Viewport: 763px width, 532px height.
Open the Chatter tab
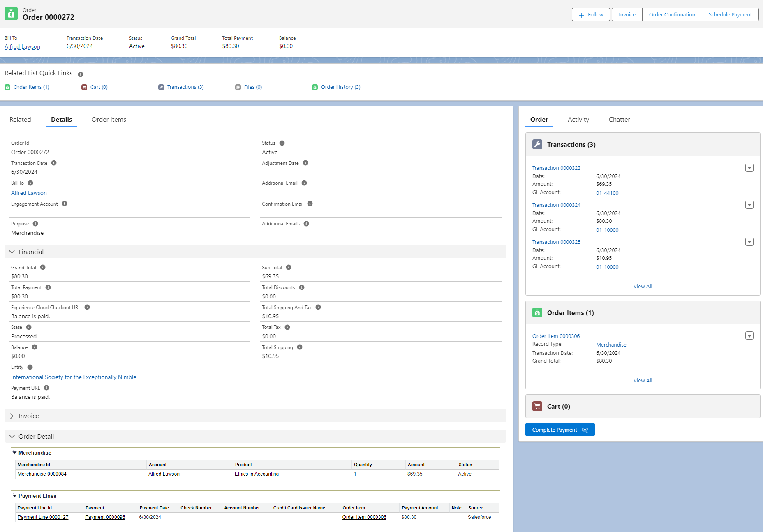coord(619,120)
